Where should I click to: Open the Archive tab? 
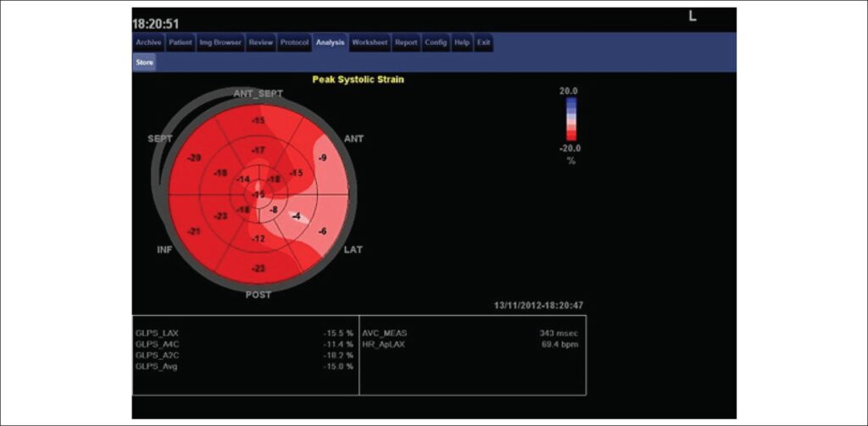tap(148, 42)
